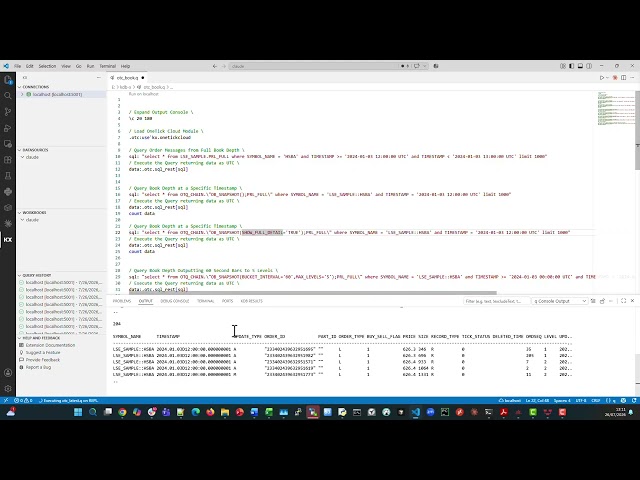Open Firefox from the taskbar

210,412
